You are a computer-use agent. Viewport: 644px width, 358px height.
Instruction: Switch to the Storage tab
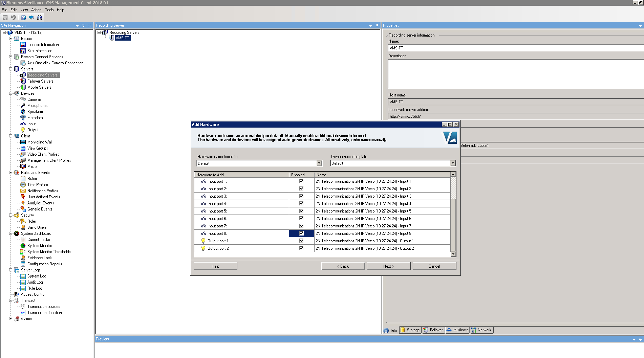[x=410, y=330]
